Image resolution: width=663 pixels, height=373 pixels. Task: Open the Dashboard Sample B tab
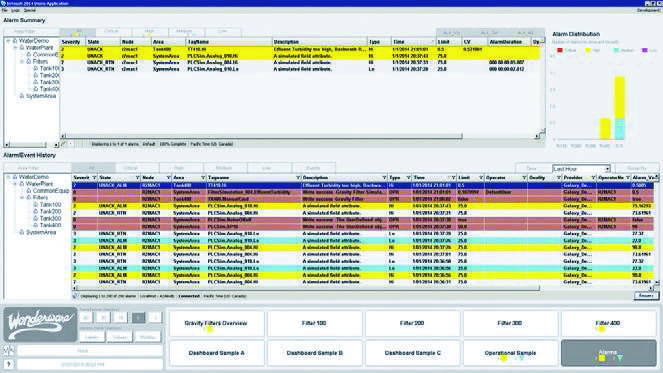click(x=315, y=353)
